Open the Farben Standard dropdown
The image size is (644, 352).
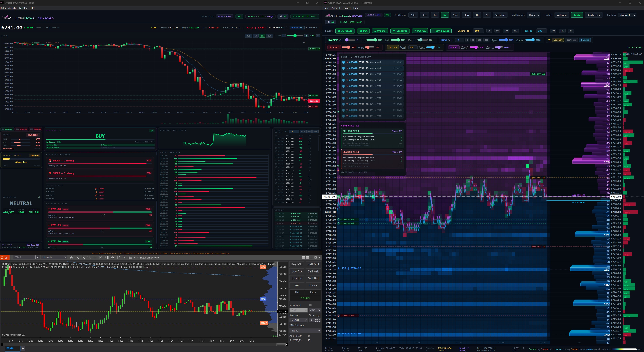[627, 15]
